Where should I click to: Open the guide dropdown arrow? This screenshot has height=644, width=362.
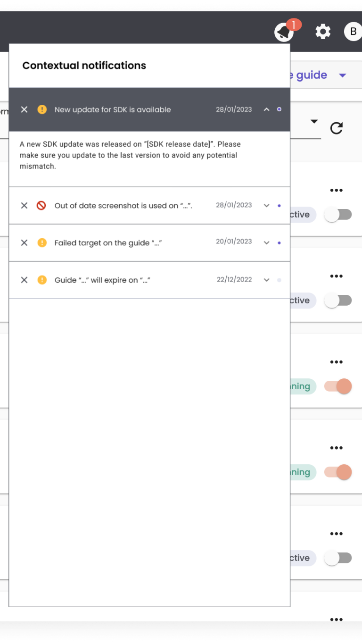coord(343,75)
